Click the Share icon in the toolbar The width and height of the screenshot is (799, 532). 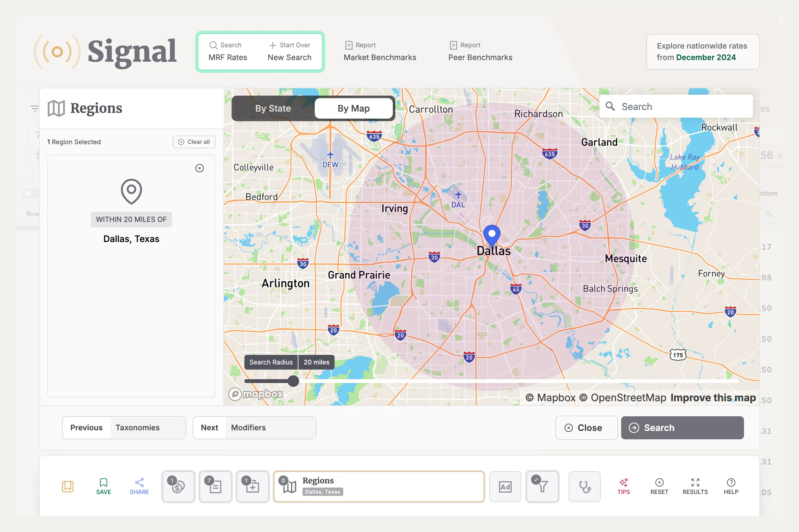pyautogui.click(x=139, y=481)
